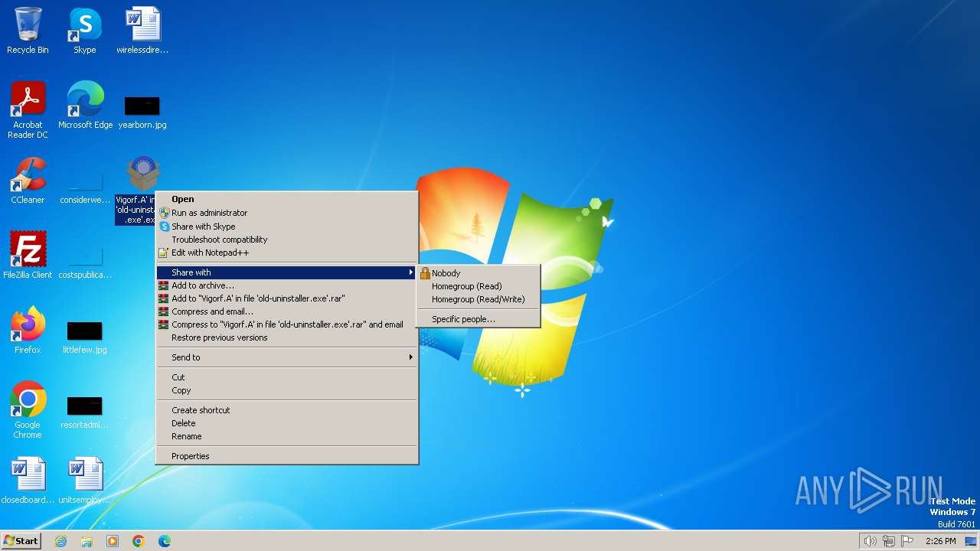
Task: Open the Action Center flag icon
Action: [907, 541]
